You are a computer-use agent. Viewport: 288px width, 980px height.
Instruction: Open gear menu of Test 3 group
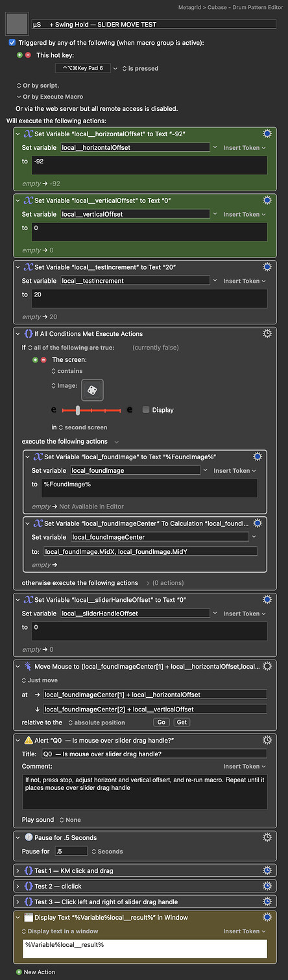point(267,902)
